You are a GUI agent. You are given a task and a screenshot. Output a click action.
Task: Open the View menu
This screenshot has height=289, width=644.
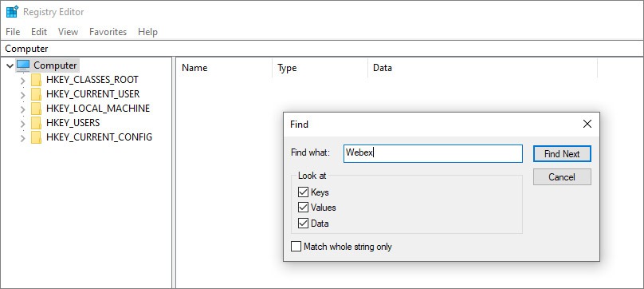point(68,32)
